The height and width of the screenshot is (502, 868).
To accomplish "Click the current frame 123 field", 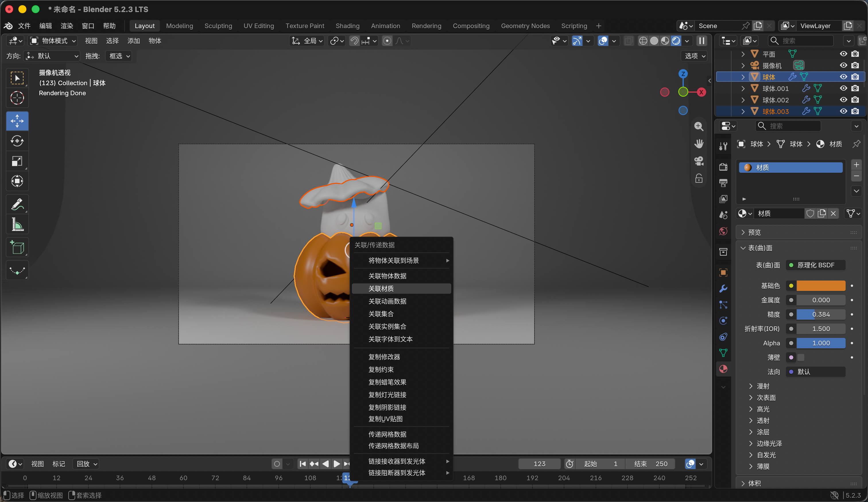I will tap(539, 464).
